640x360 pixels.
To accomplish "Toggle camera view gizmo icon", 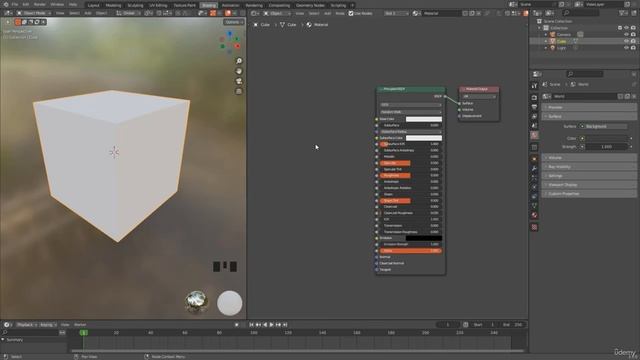I will [239, 81].
